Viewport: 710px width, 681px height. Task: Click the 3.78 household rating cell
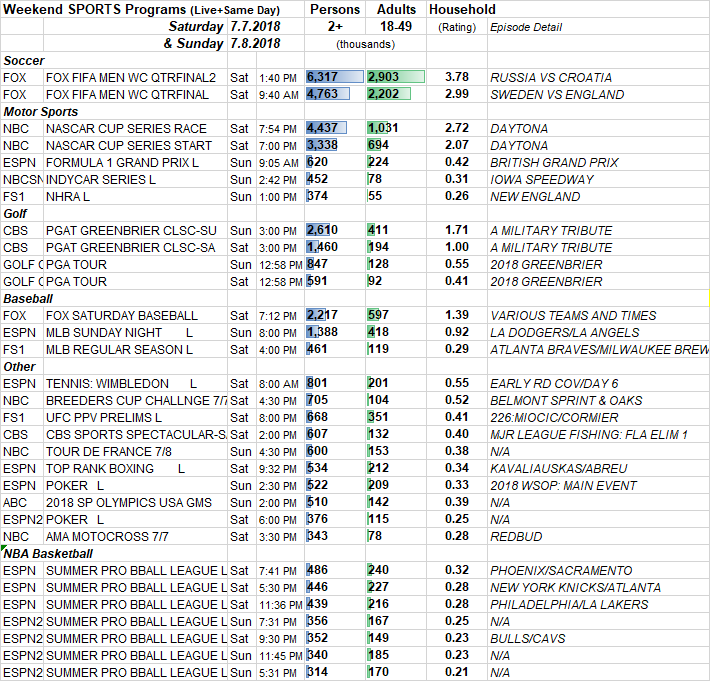coord(456,77)
